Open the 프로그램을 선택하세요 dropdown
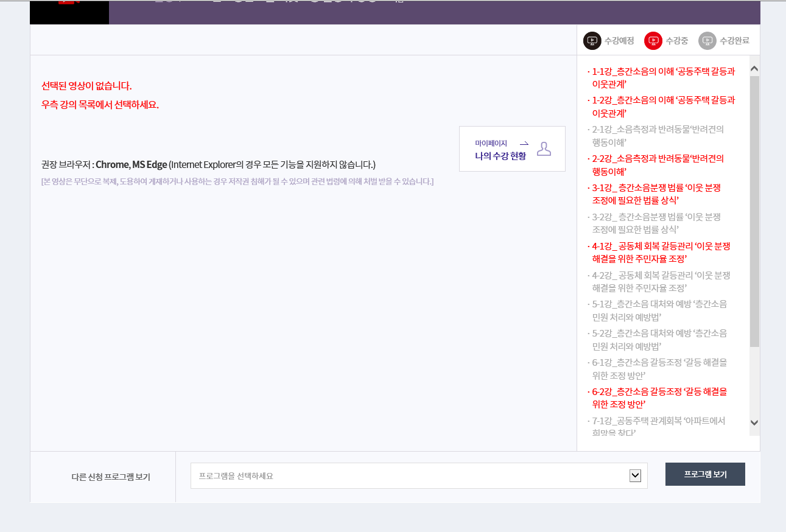Image resolution: width=786 pixels, height=532 pixels. [419, 475]
